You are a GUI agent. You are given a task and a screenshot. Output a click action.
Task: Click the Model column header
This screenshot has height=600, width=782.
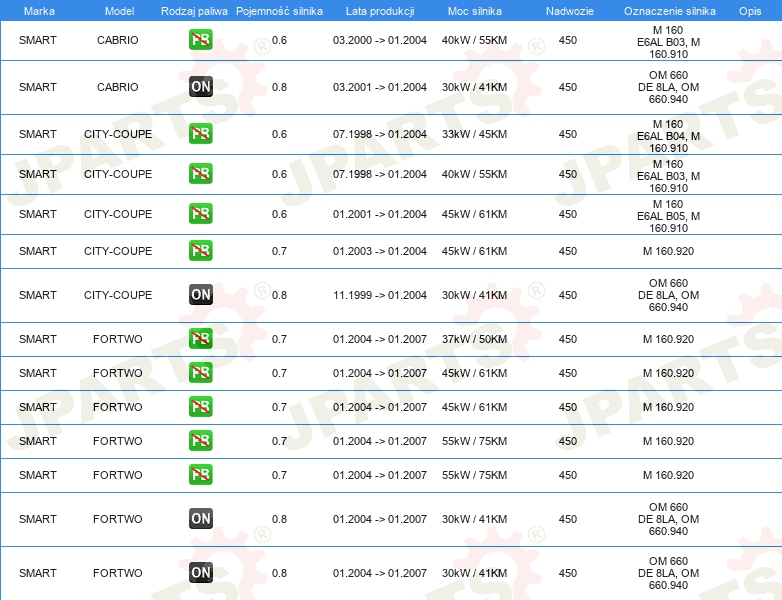click(118, 10)
